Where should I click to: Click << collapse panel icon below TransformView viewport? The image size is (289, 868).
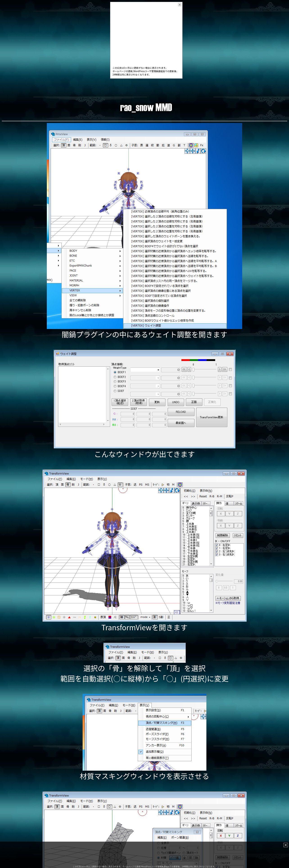177,612
